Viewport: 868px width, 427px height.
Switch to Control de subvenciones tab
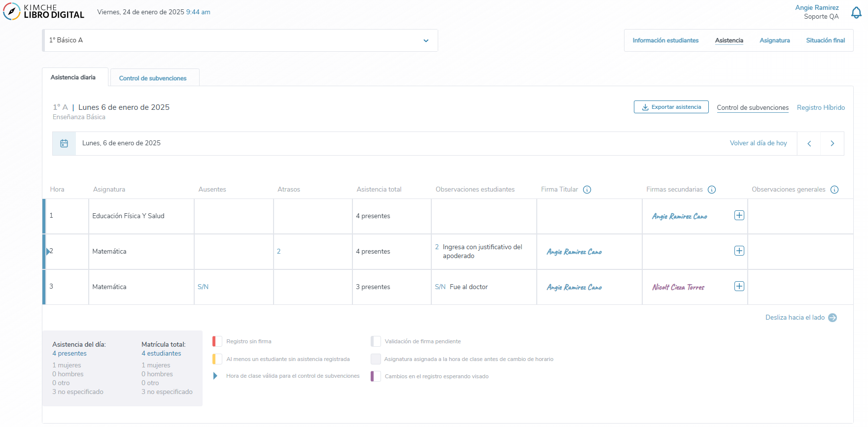coord(155,78)
